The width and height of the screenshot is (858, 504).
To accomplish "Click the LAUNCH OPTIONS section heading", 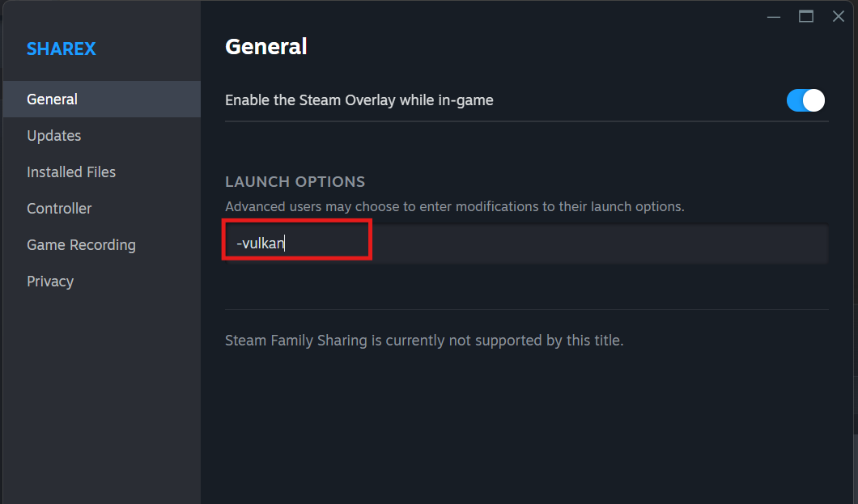I will coord(295,182).
